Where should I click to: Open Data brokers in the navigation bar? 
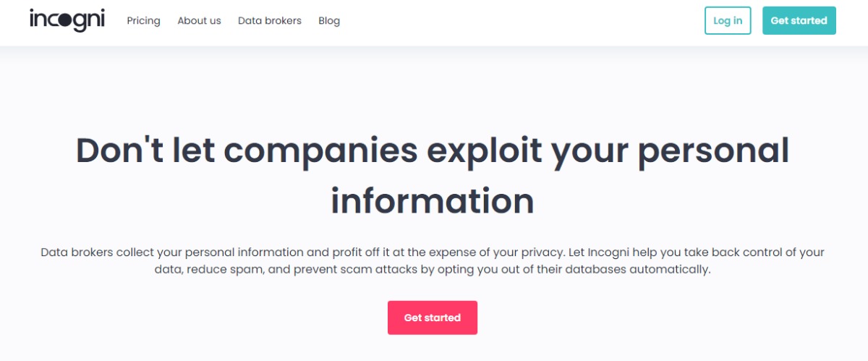coord(269,21)
